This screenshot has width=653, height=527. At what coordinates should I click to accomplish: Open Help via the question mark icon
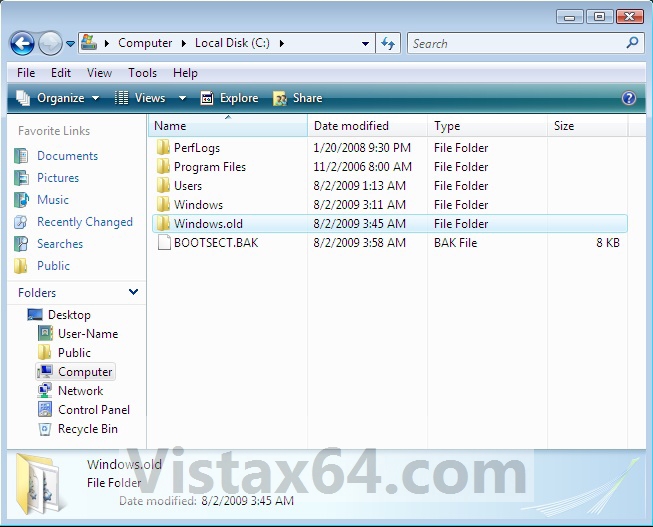click(x=628, y=98)
